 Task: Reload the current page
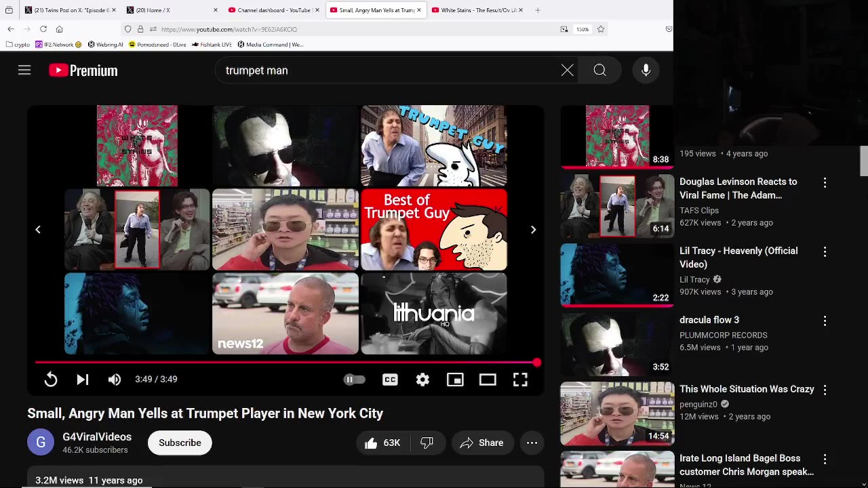[43, 29]
